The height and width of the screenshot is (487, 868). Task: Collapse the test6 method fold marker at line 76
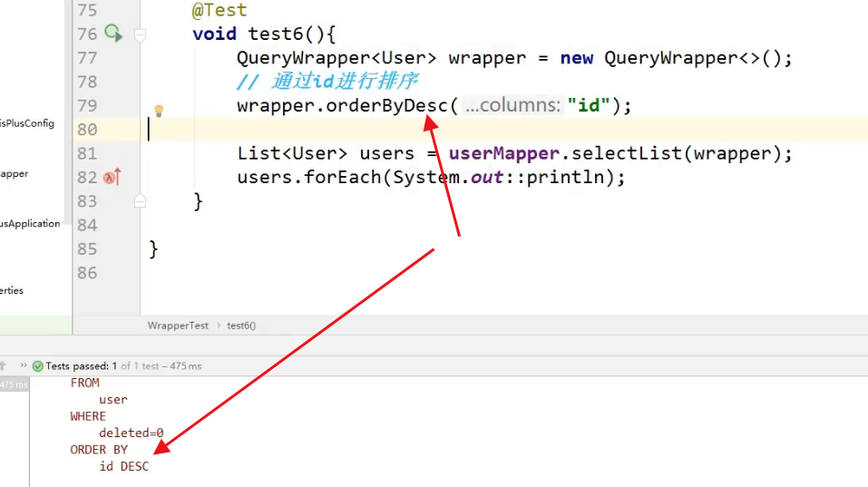140,34
